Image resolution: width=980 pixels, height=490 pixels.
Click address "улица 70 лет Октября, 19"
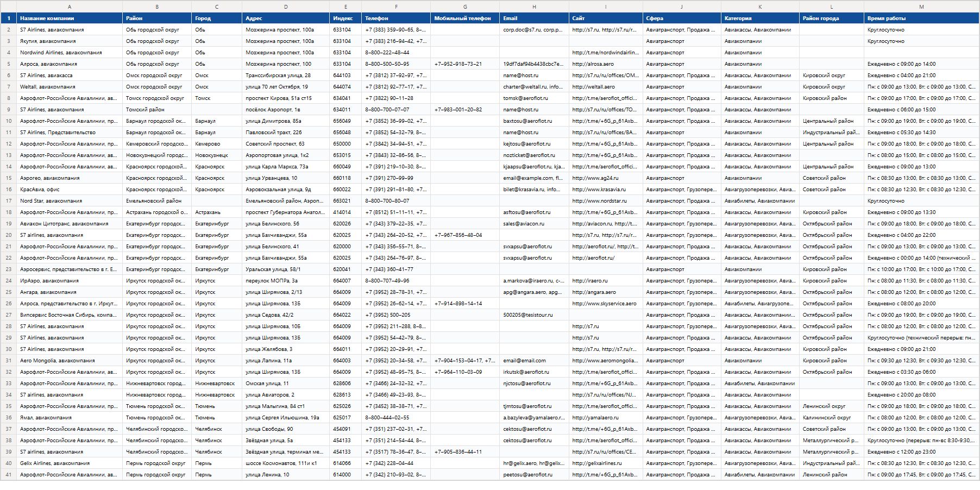click(x=286, y=87)
